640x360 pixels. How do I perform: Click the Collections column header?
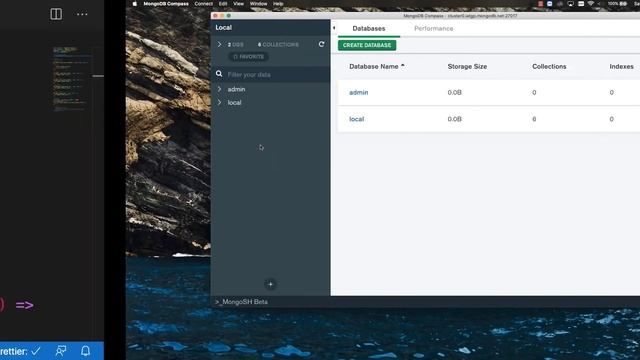click(x=549, y=66)
